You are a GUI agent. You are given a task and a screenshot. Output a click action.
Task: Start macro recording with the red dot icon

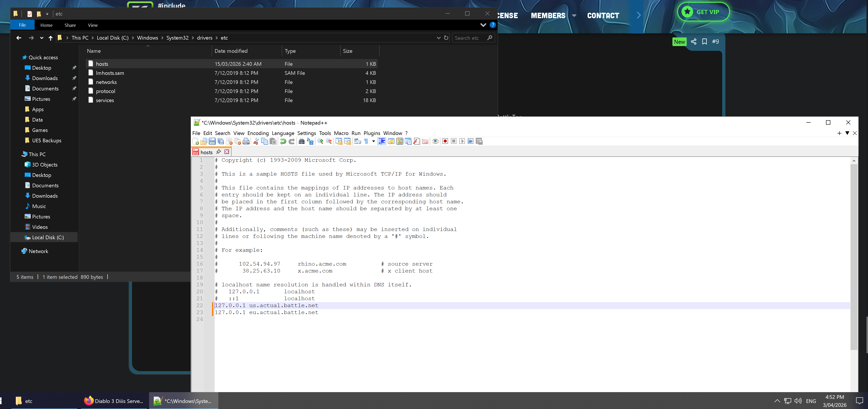point(445,141)
